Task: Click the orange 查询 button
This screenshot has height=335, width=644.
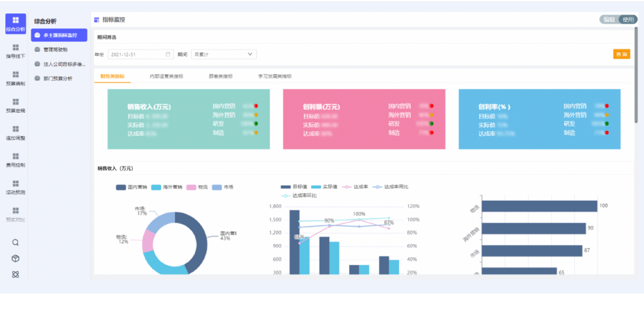Action: click(x=621, y=54)
